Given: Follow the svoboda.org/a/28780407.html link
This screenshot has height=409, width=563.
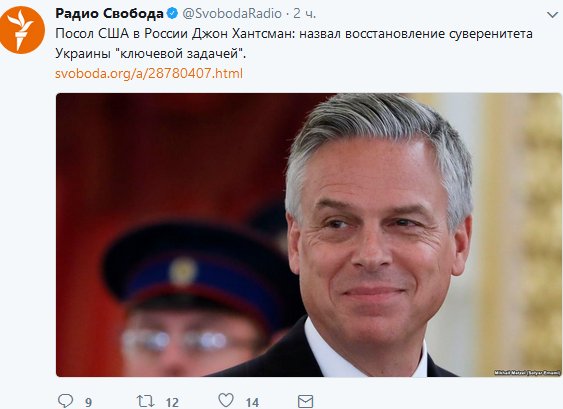Looking at the screenshot, I should [149, 73].
